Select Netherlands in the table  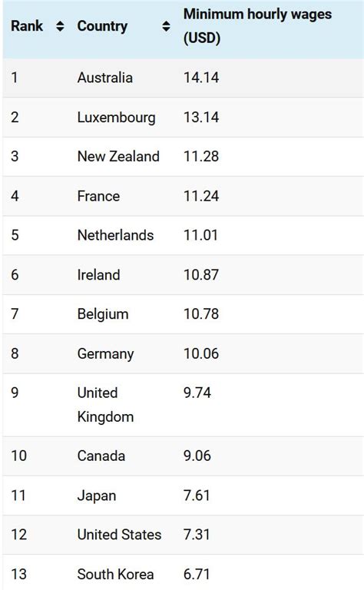click(x=115, y=235)
